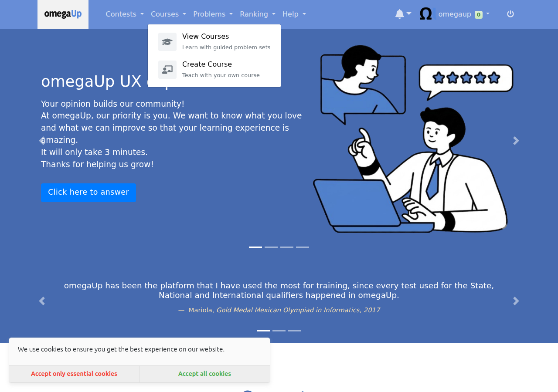Image resolution: width=558 pixels, height=392 pixels.
Task: Click the Create Course teacher icon
Action: click(x=167, y=70)
